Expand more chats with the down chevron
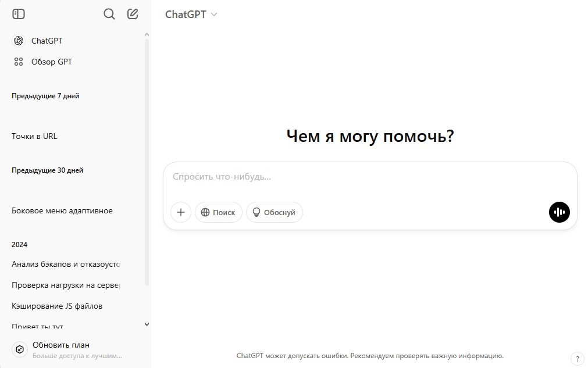This screenshot has width=588, height=368. 146,324
